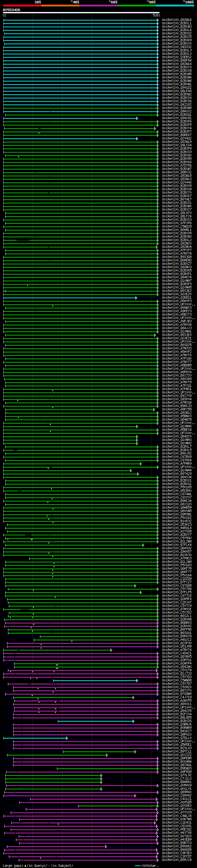Select hit label UniRef100_B9HC34
Viewport: 197px width, 868px height.
(177, 501)
